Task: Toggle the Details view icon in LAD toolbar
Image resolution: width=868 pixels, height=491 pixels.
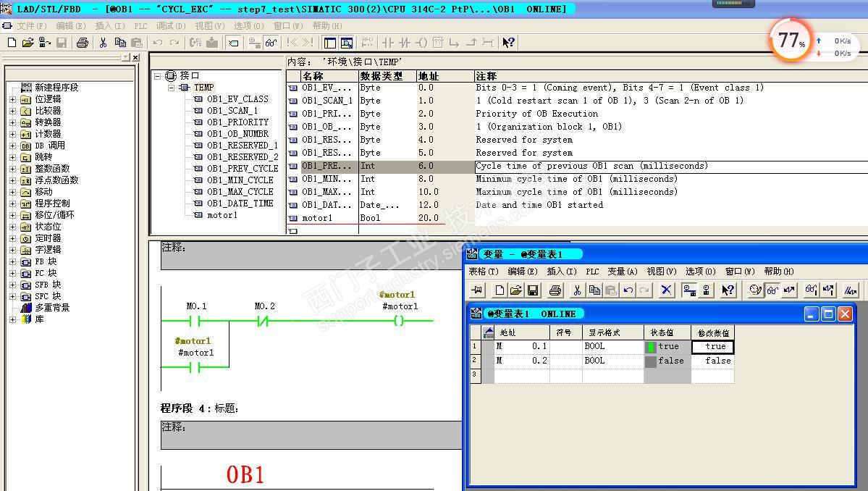Action: pyautogui.click(x=347, y=43)
